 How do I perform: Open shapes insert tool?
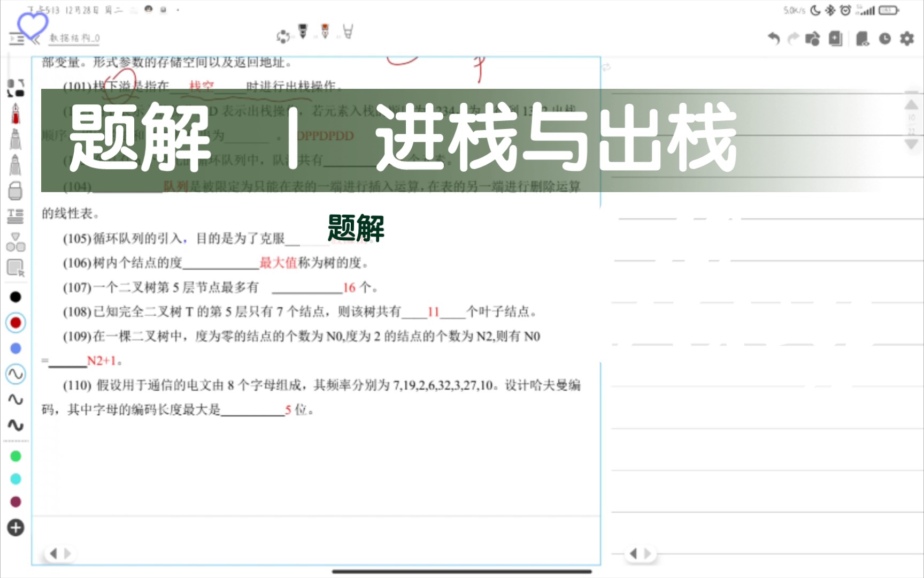pyautogui.click(x=813, y=39)
